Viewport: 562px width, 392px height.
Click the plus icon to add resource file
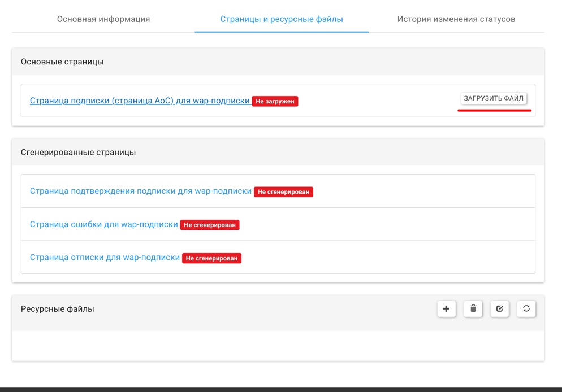(446, 309)
